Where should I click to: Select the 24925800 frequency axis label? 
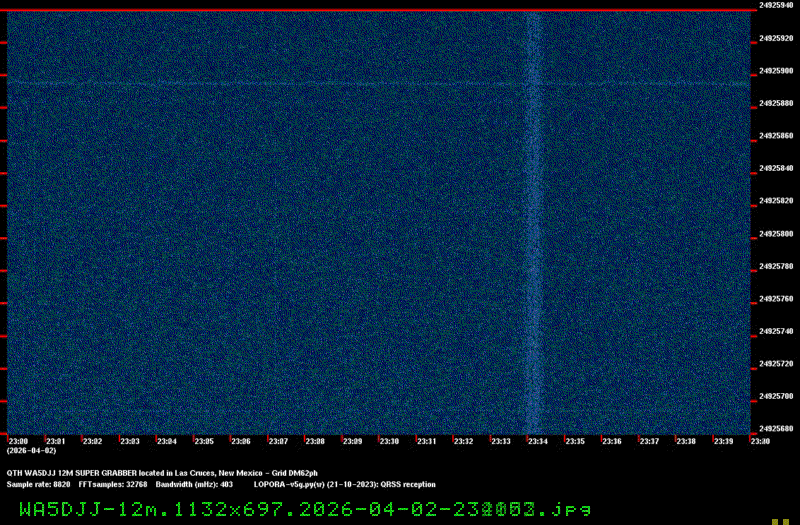[776, 234]
